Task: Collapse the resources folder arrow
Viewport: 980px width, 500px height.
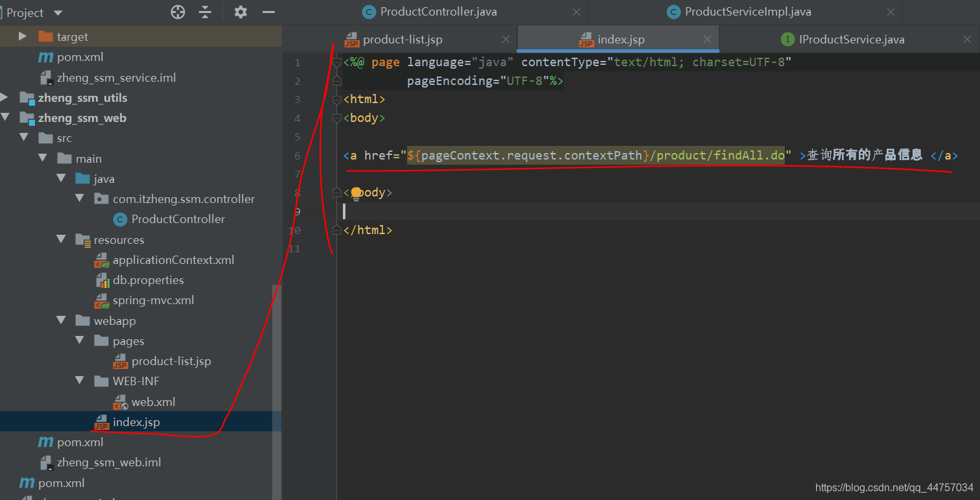Action: click(62, 239)
